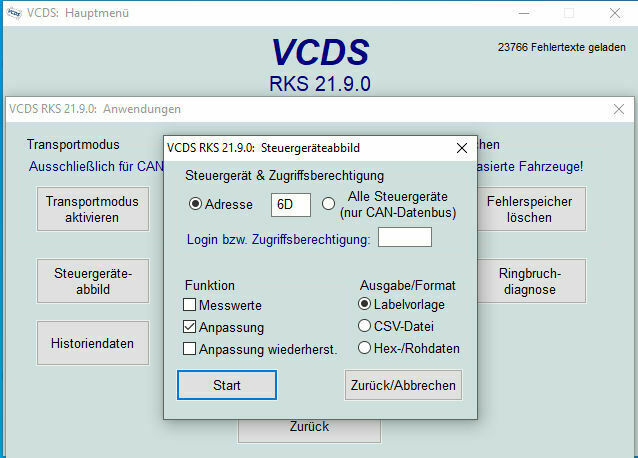Select Alle Steuergeräte radio option

point(328,203)
